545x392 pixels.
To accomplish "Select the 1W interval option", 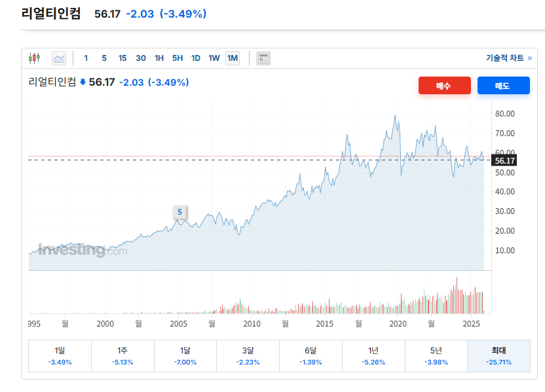I will [x=214, y=58].
